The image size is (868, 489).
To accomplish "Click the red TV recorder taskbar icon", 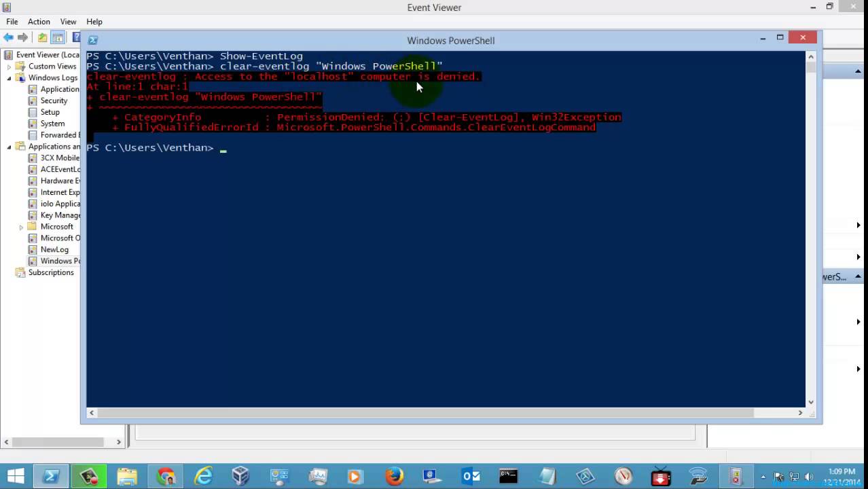I will pos(661,476).
